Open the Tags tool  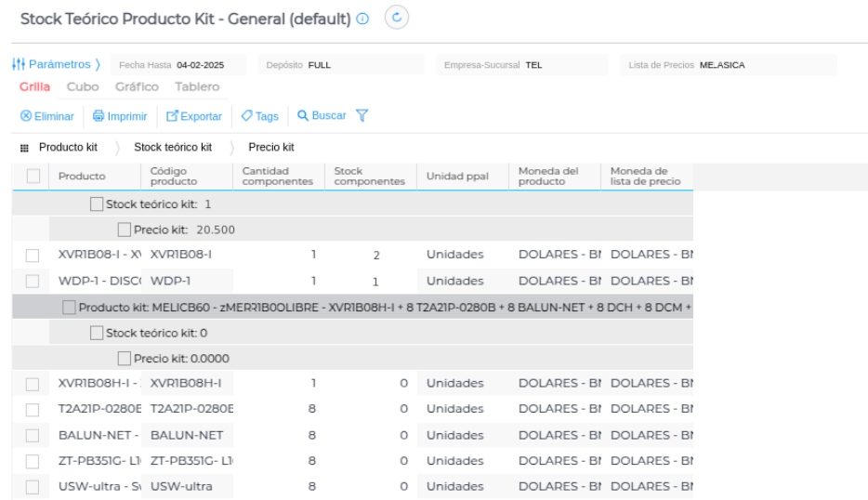pos(259,116)
